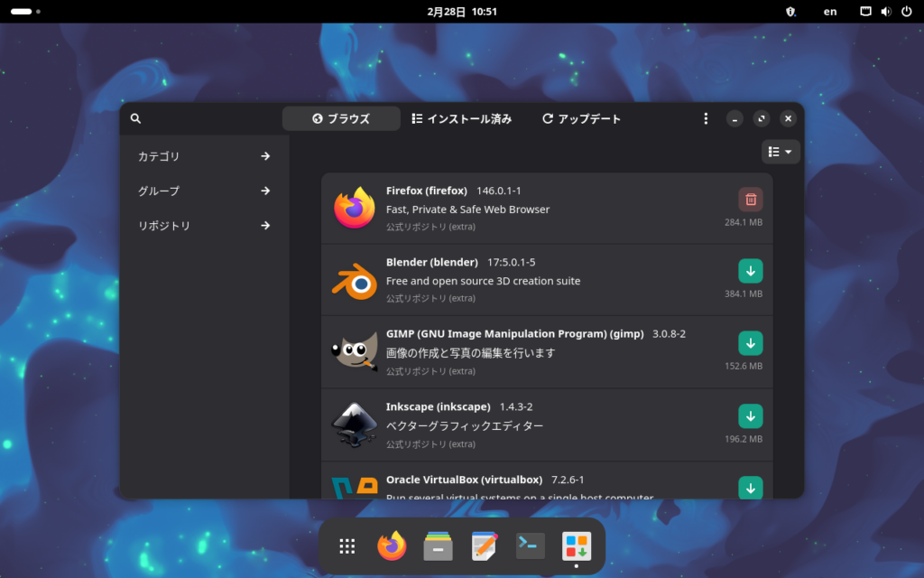
Task: Open the terminal from the dock
Action: (530, 545)
